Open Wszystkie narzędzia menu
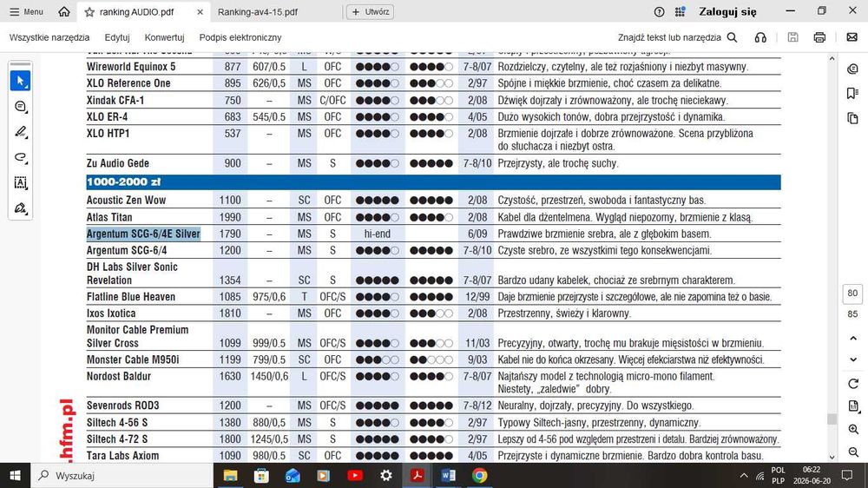Viewport: 868px width, 488px height. [x=49, y=37]
